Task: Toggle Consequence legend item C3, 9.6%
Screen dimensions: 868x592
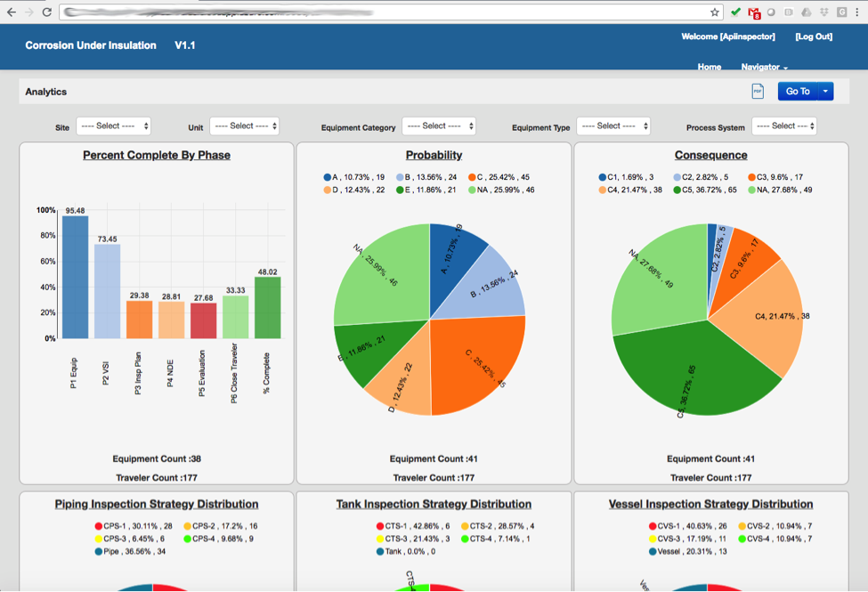Action: [775, 177]
